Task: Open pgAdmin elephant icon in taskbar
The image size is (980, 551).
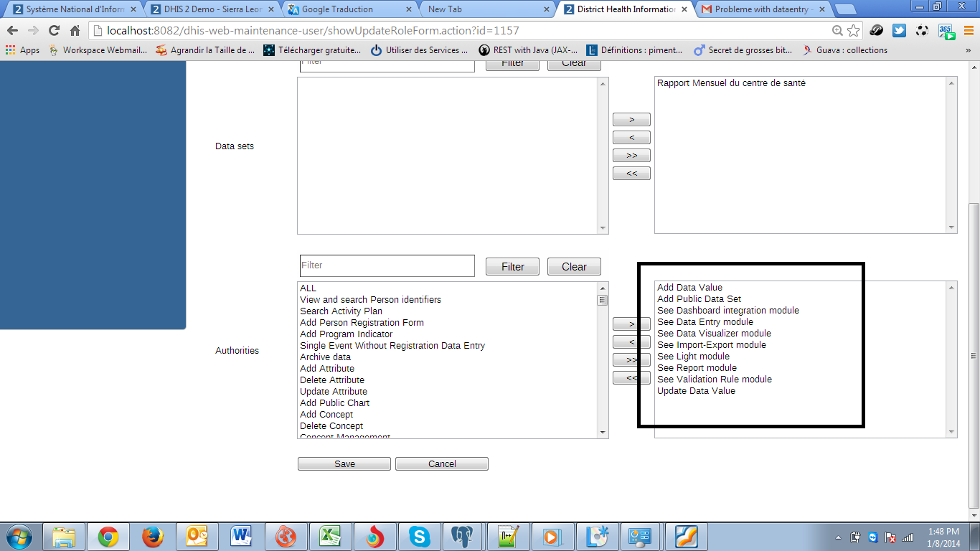Action: coord(463,537)
